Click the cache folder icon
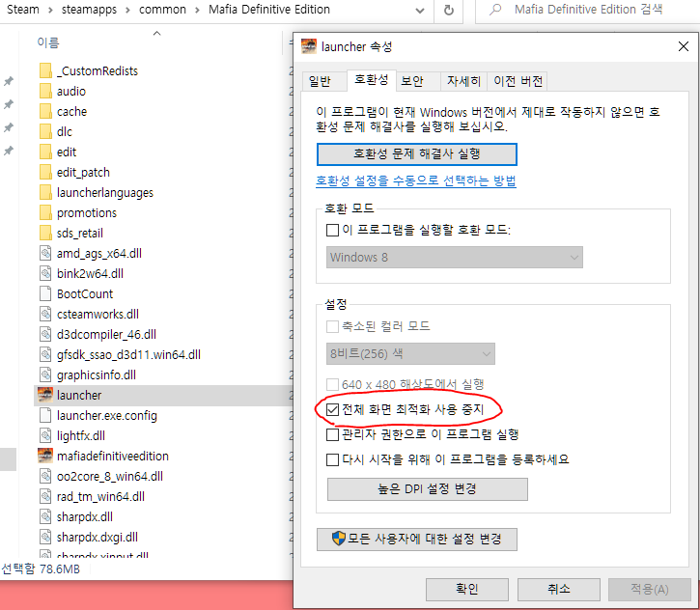 45,111
